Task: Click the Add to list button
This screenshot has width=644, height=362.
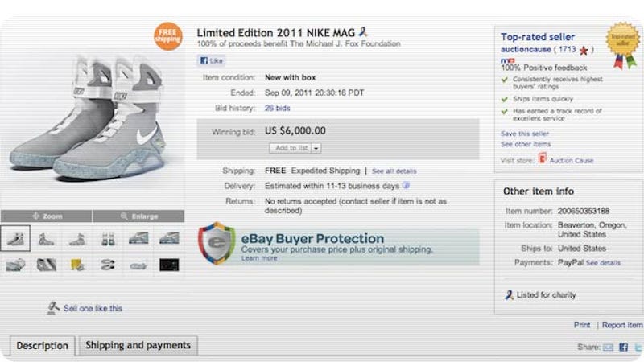Action: click(x=291, y=148)
